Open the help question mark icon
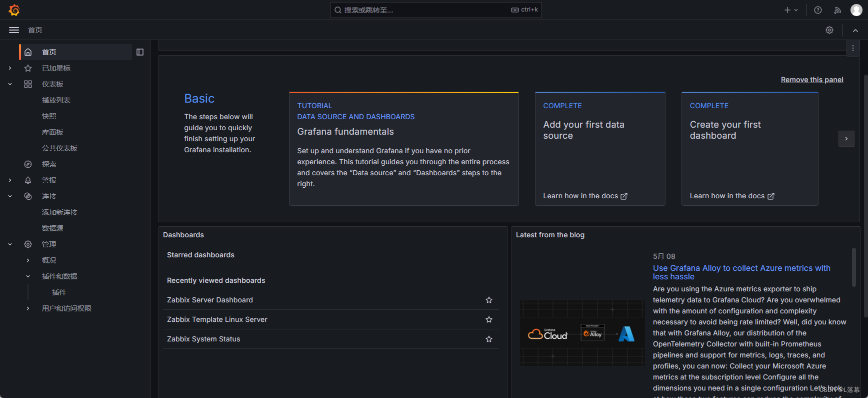868x398 pixels. click(818, 10)
